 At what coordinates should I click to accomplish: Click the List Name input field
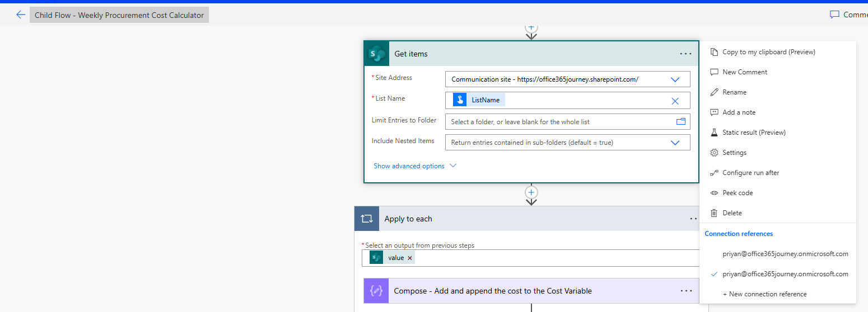568,101
